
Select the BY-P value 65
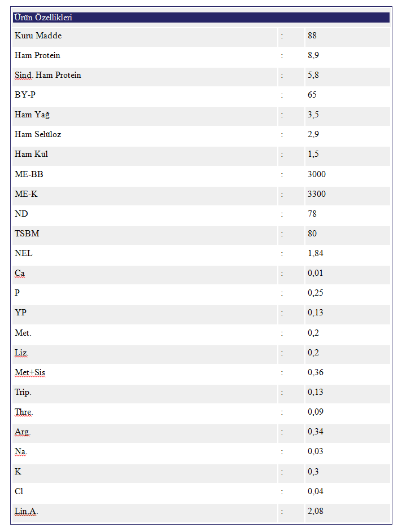pyautogui.click(x=312, y=95)
